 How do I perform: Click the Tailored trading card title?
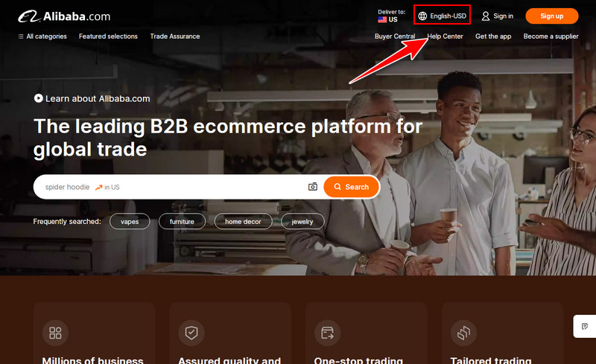tap(491, 360)
